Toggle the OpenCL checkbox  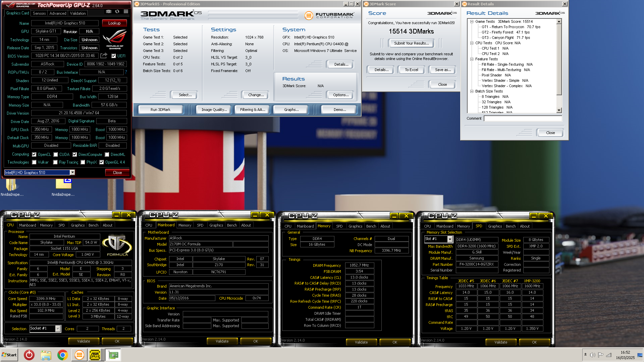34,155
